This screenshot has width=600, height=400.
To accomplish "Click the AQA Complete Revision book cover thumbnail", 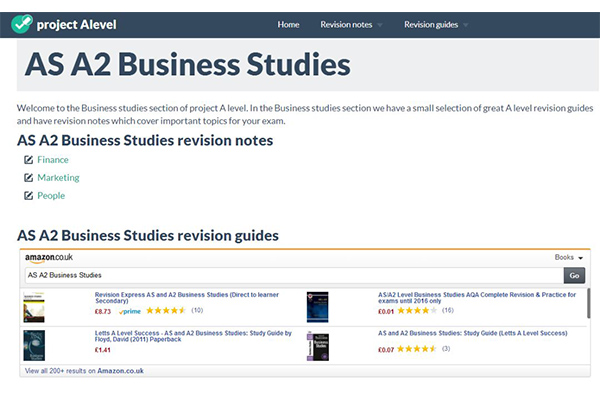I will [318, 307].
